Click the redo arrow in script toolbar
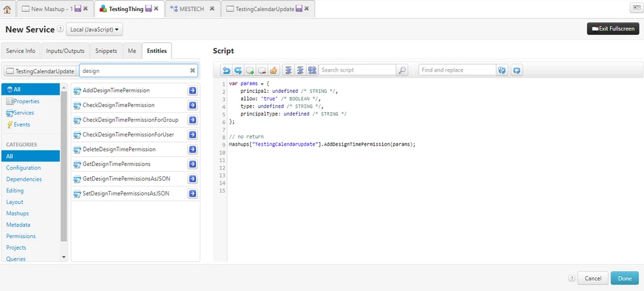 pyautogui.click(x=238, y=70)
